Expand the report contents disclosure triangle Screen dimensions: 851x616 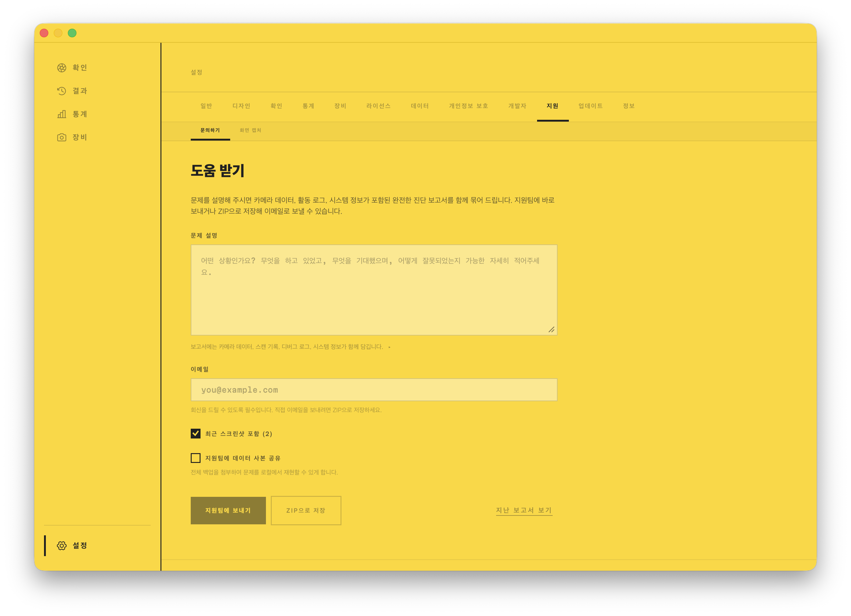coord(389,347)
